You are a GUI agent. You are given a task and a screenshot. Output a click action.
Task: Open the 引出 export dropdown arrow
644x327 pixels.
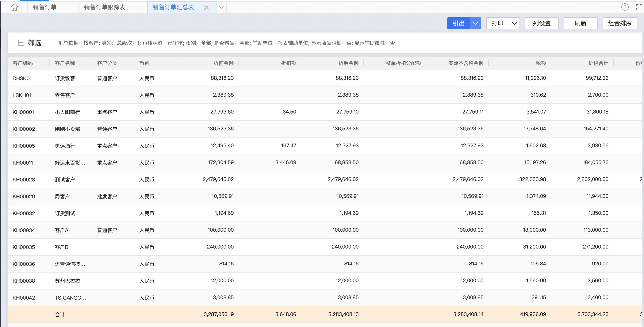[x=475, y=23]
